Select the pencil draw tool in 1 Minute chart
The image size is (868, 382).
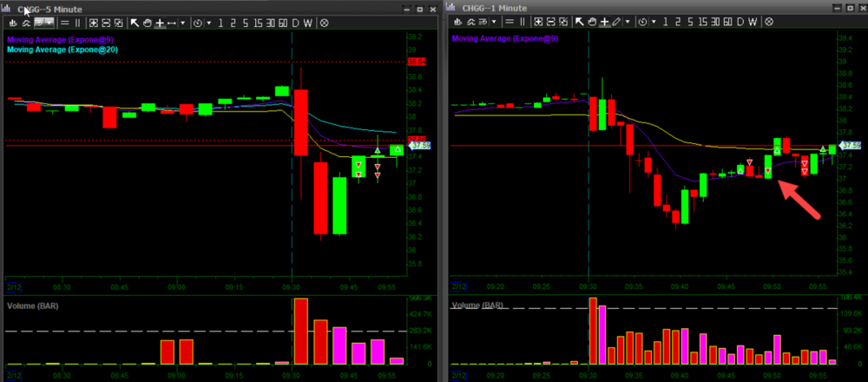(x=615, y=22)
